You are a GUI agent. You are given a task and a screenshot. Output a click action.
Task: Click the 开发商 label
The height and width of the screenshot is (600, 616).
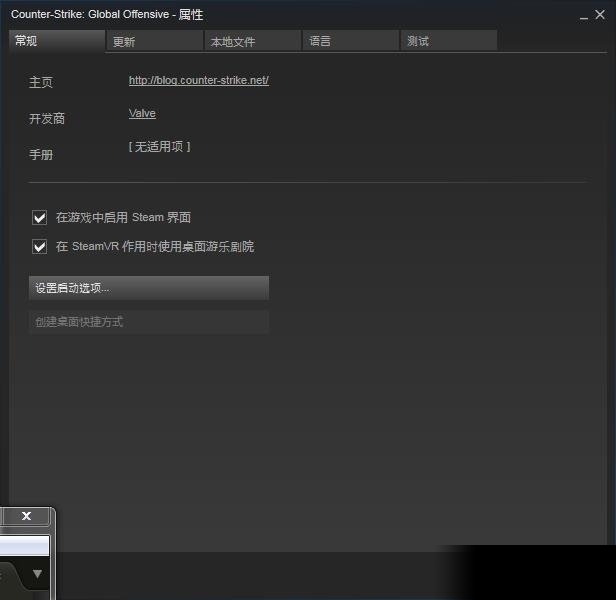pos(47,118)
